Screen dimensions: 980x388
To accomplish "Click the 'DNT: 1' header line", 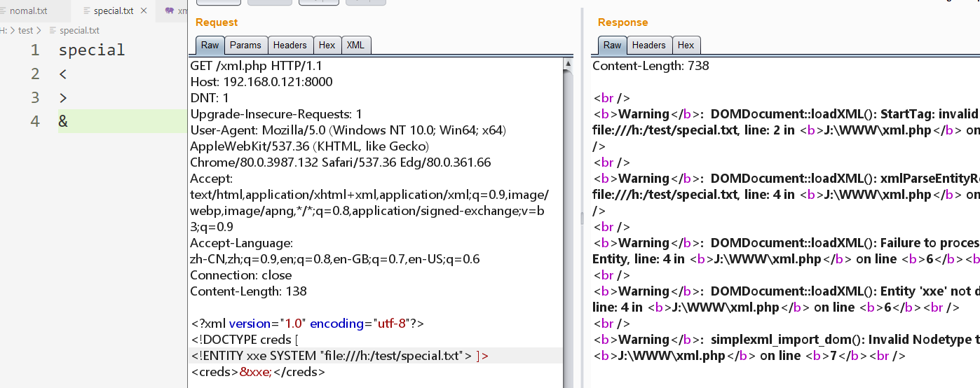I will (210, 98).
